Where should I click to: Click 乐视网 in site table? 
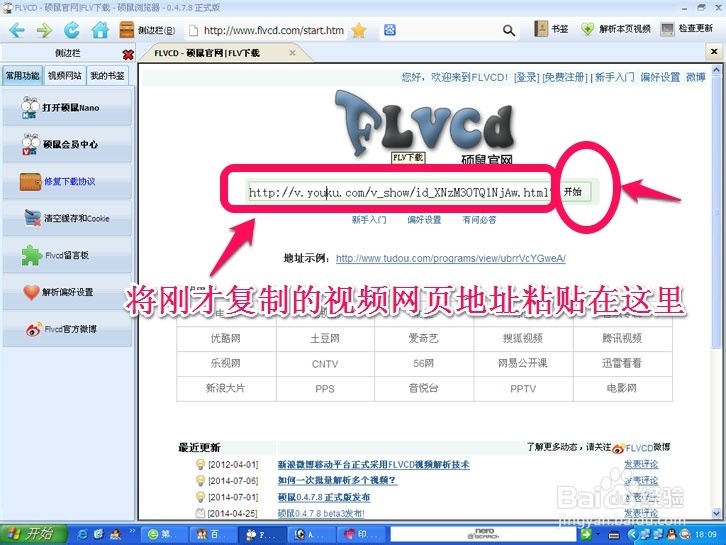click(x=226, y=363)
